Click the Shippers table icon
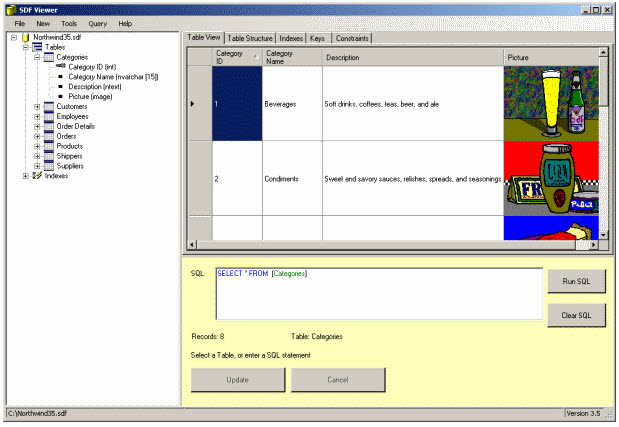The height and width of the screenshot is (427, 619). click(x=49, y=156)
